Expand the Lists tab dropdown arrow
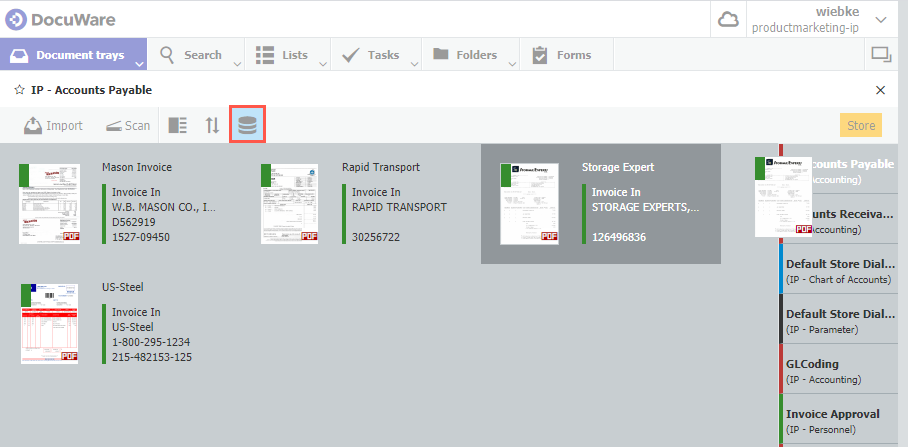Screen dimensions: 908x447 point(323,63)
